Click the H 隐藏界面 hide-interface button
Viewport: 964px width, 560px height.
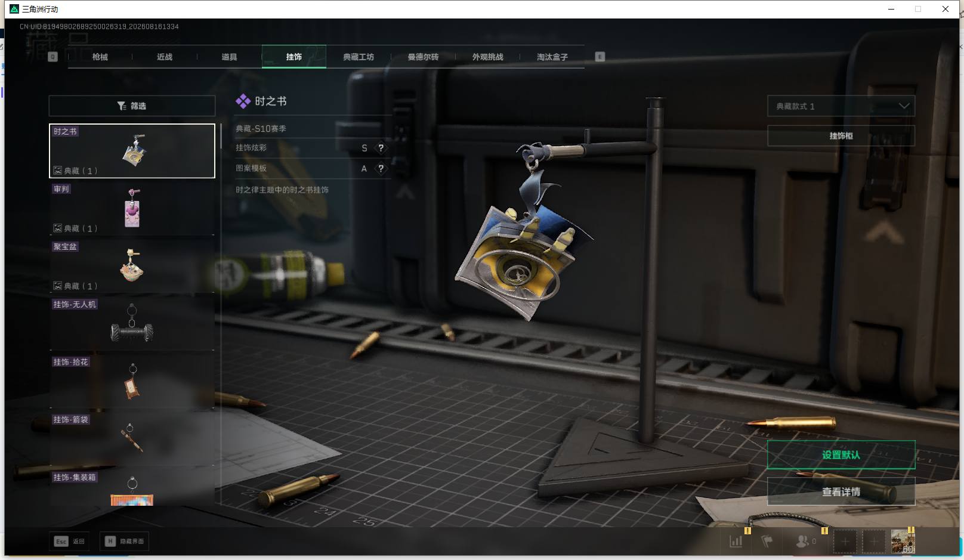click(x=124, y=542)
